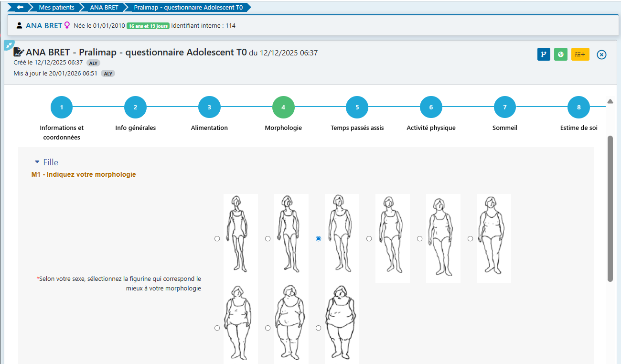Select the radio button for the fourth figurine

pos(369,238)
